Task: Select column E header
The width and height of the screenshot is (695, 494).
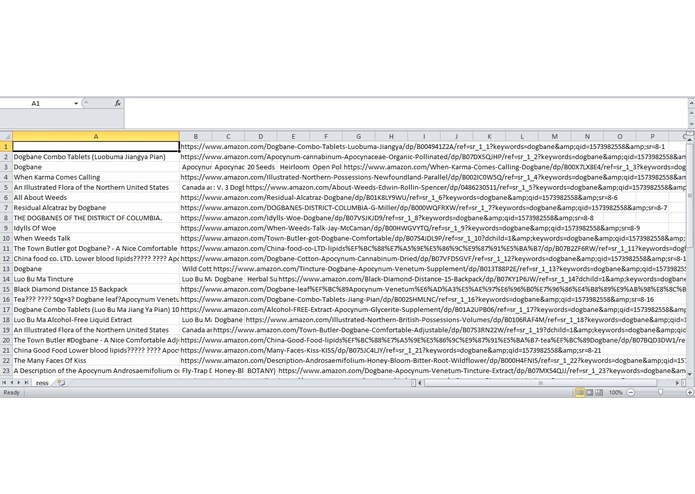Action: click(293, 136)
